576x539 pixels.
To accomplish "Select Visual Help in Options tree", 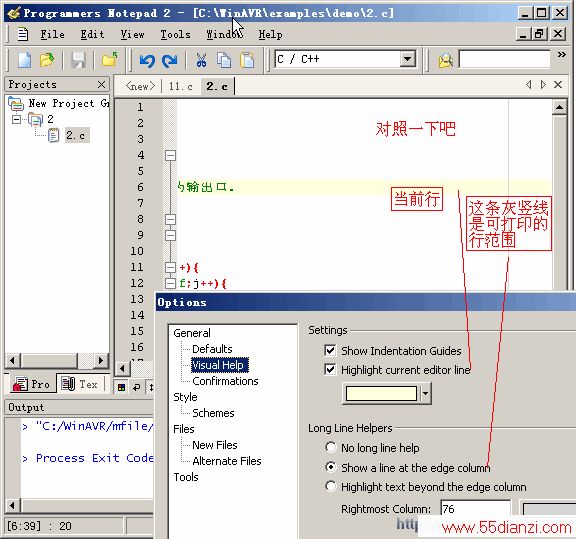I will (220, 365).
